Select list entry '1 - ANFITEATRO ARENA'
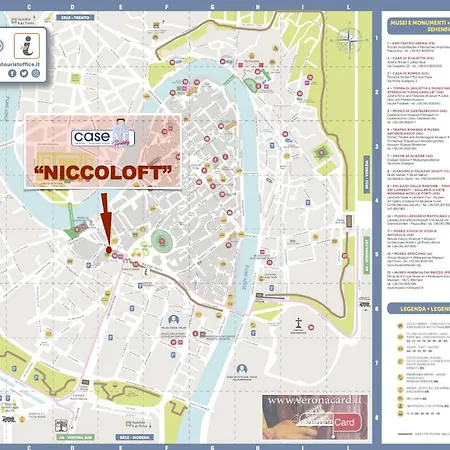 [411, 43]
